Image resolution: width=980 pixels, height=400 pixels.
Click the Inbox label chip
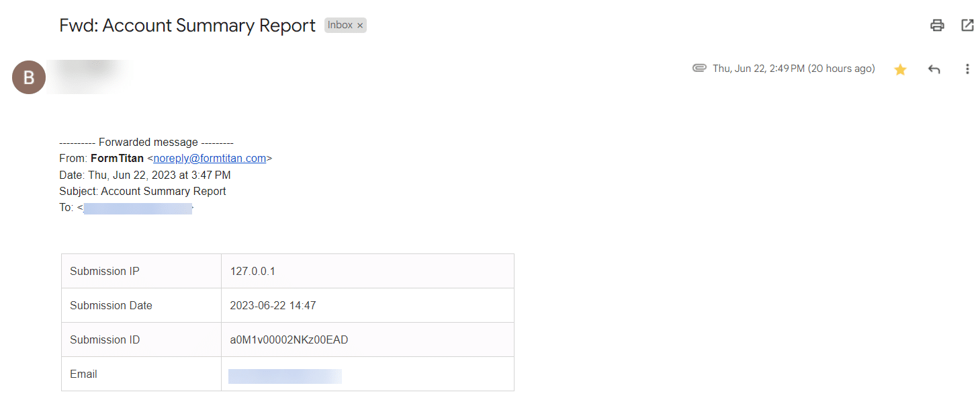point(340,26)
